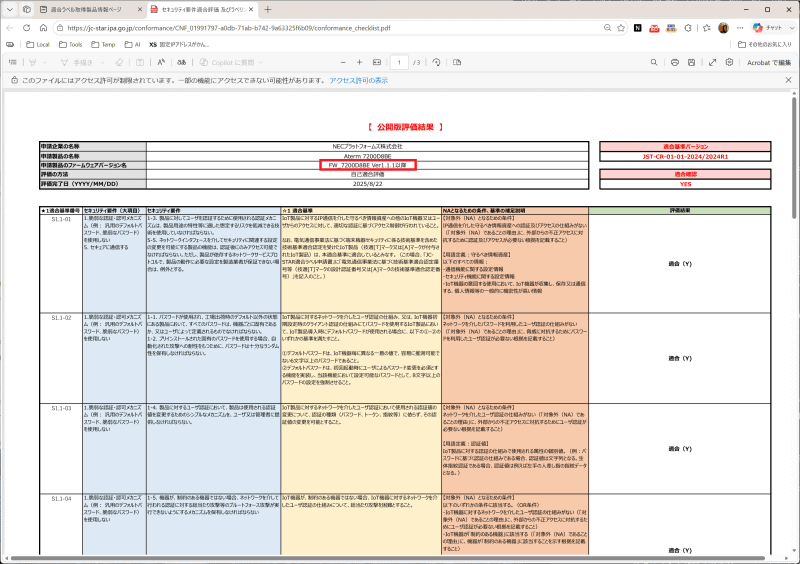Open the red mail extension icon

(654, 28)
